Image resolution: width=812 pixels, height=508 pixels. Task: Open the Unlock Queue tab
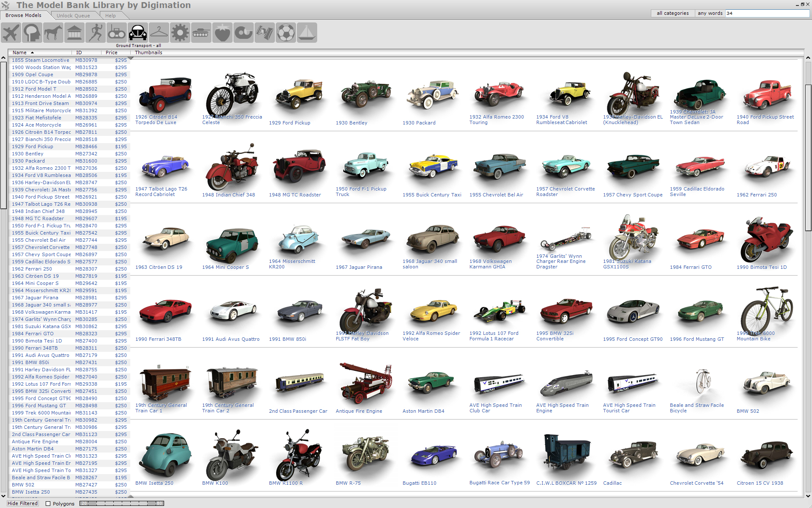pos(74,16)
